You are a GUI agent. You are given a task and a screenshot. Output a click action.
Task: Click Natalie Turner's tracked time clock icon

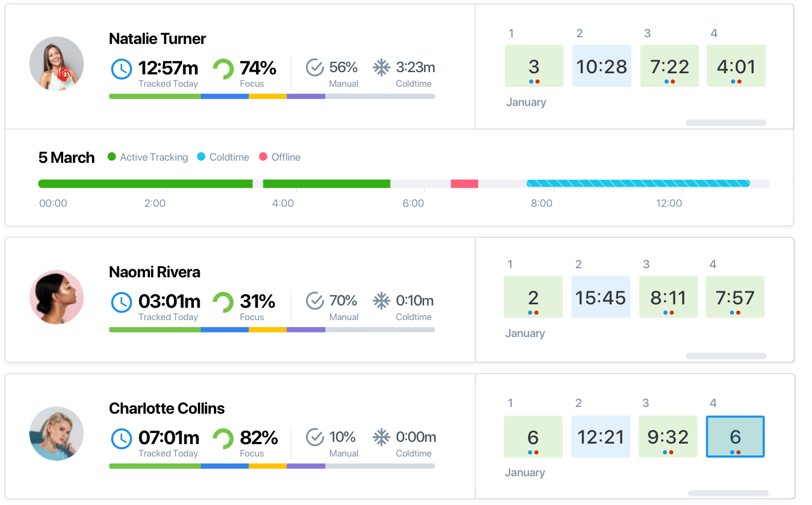121,69
